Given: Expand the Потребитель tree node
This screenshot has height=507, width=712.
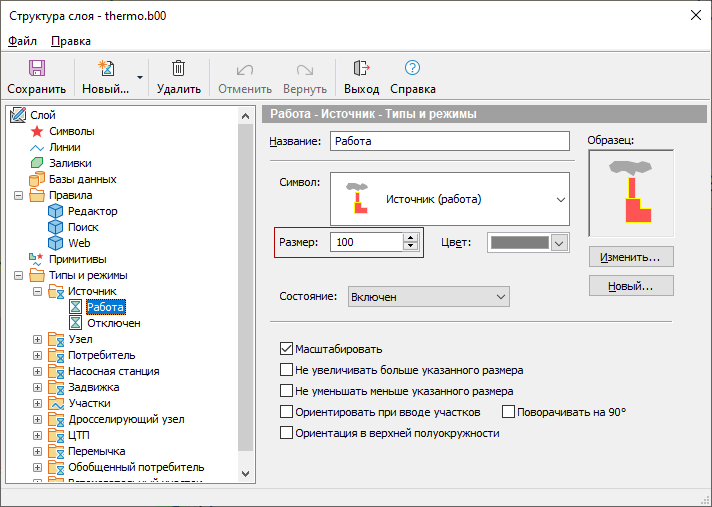Looking at the screenshot, I should (x=38, y=355).
